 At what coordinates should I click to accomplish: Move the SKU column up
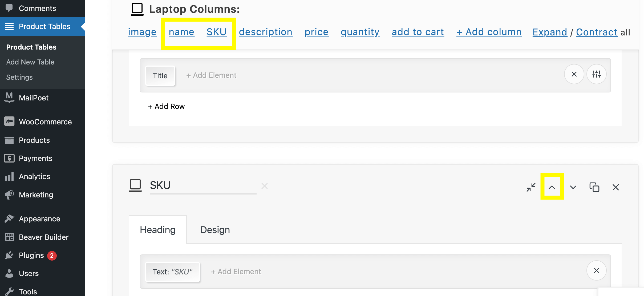tap(552, 187)
